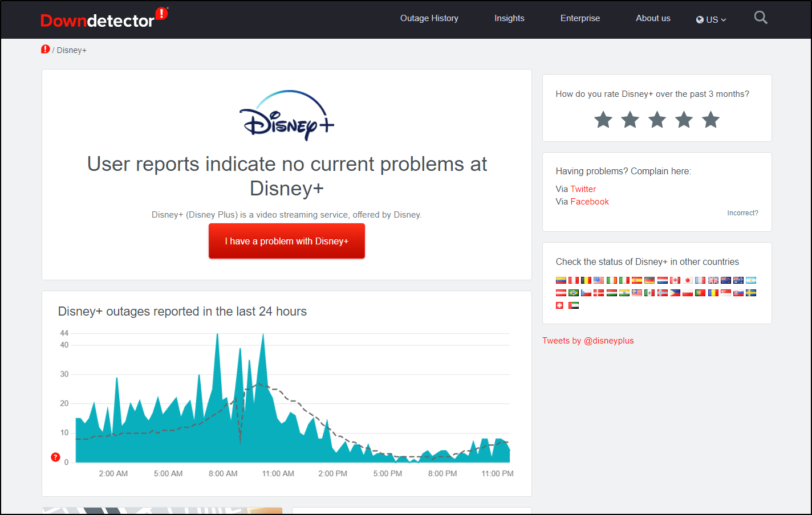Select the France flag

tap(700, 280)
